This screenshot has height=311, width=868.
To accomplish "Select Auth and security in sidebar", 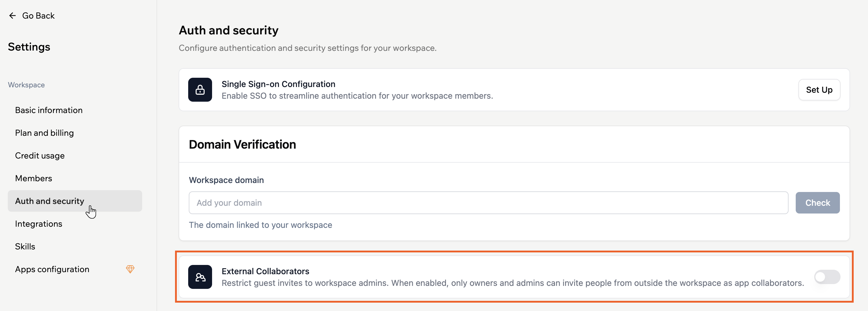I will 75,201.
